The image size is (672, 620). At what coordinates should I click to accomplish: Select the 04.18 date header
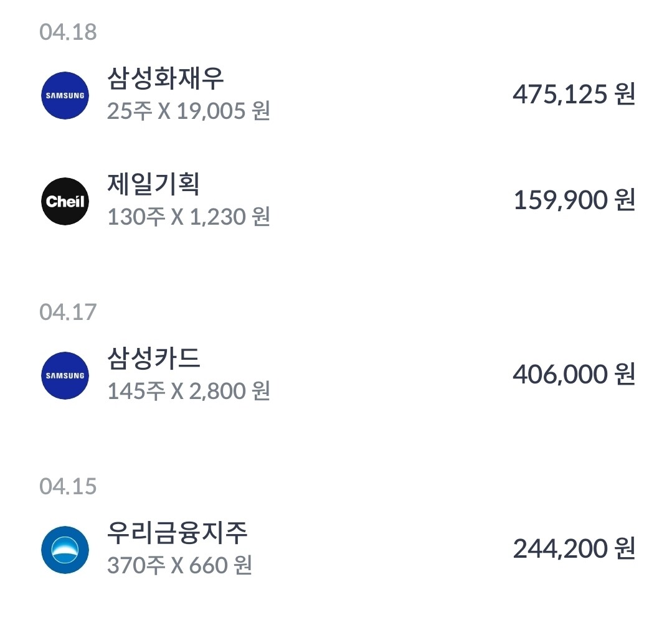tap(68, 32)
